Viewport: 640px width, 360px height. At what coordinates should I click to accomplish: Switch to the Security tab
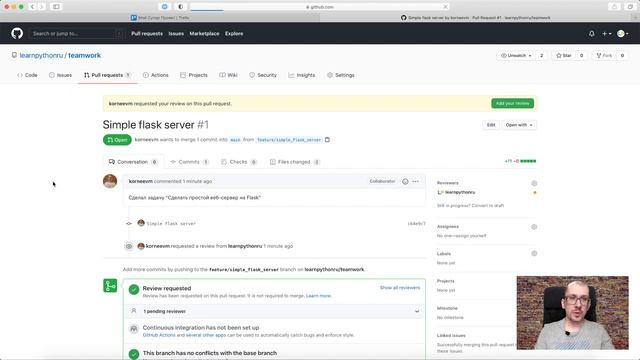[263, 75]
